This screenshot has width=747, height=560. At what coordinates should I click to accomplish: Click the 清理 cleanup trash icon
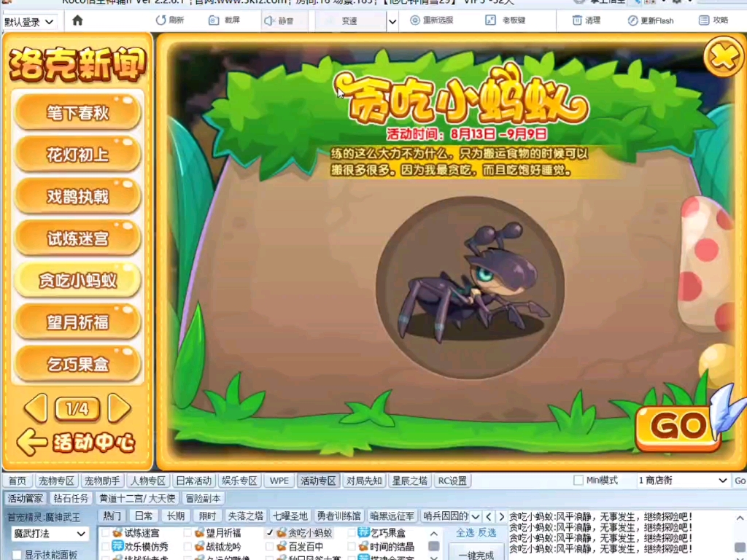click(577, 20)
